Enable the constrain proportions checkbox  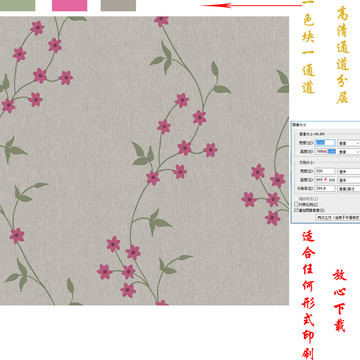[x=296, y=204]
